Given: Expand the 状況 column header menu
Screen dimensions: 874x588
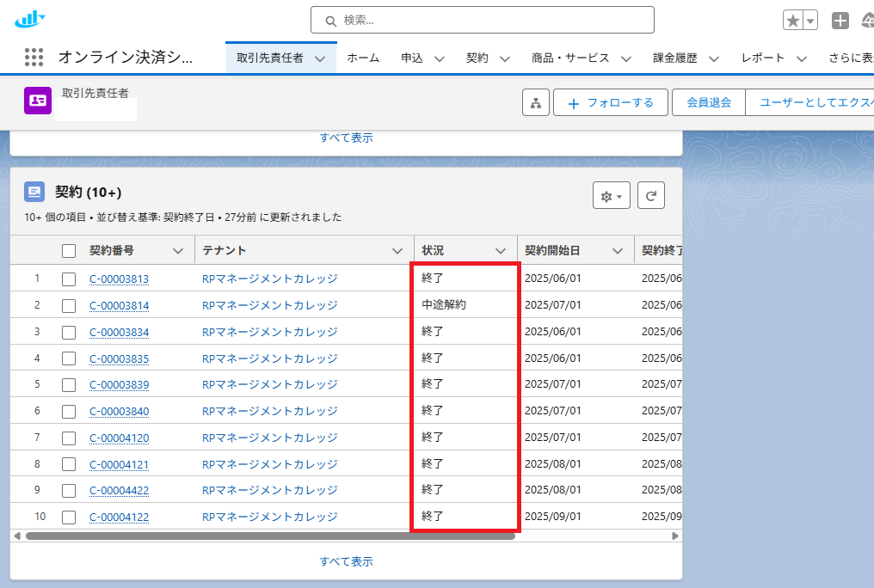Looking at the screenshot, I should pos(501,251).
